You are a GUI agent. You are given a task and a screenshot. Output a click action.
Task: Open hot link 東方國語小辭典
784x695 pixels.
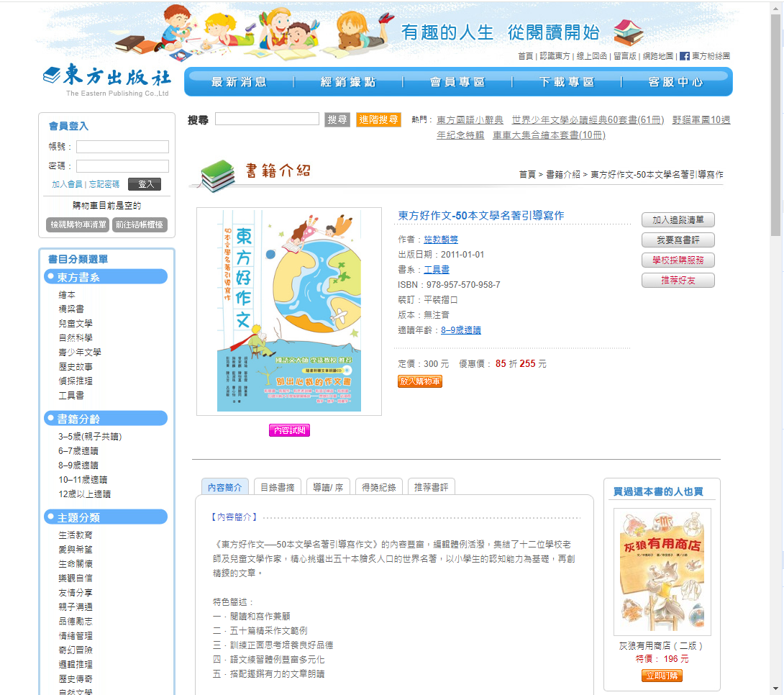[470, 120]
